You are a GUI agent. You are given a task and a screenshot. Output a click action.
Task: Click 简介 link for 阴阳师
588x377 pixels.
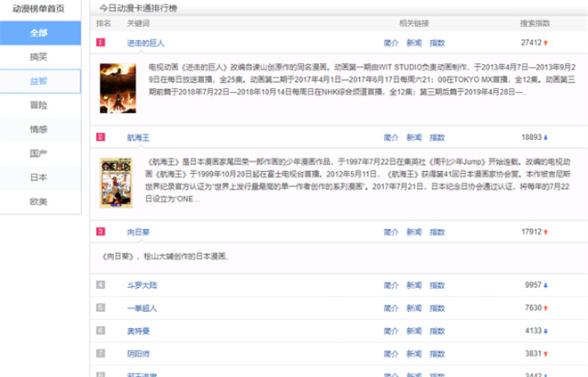[x=391, y=354]
